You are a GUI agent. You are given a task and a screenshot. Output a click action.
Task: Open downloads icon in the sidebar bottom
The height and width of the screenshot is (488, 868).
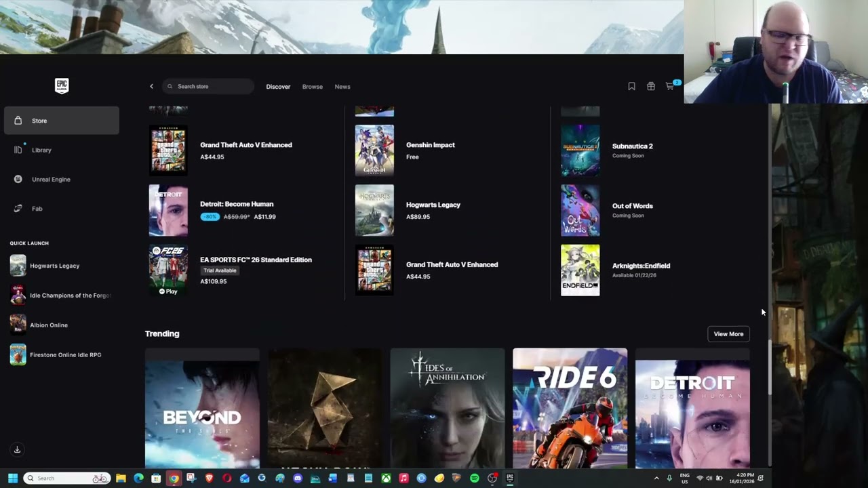click(x=18, y=449)
